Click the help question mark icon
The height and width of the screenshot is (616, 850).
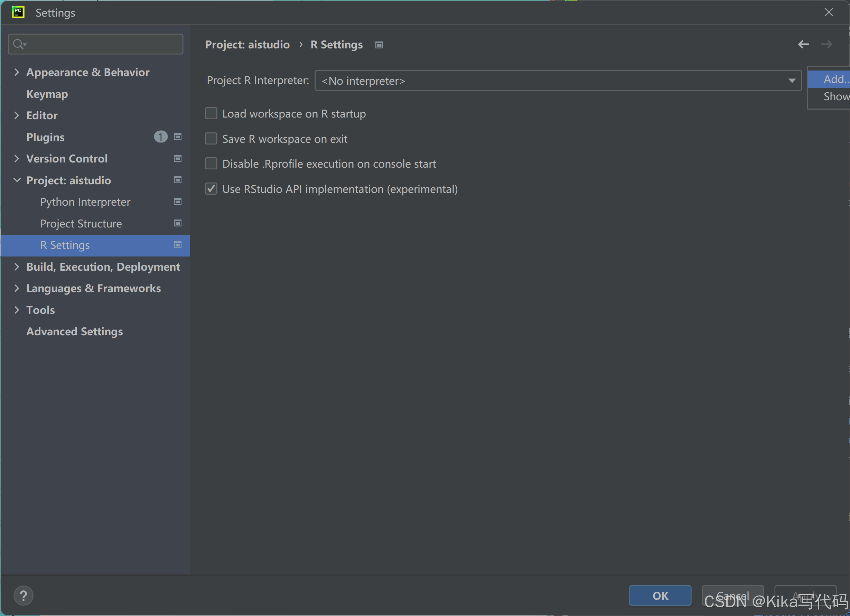point(23,595)
